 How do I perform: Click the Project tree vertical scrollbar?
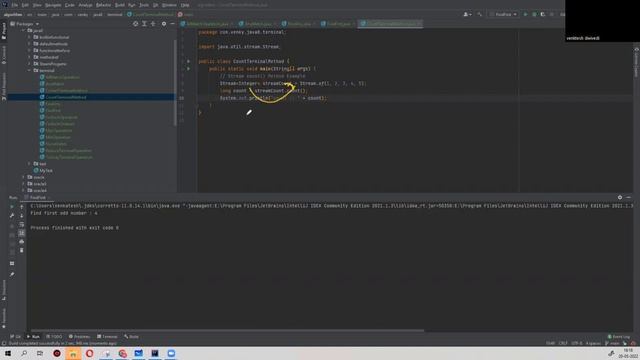coord(176,82)
